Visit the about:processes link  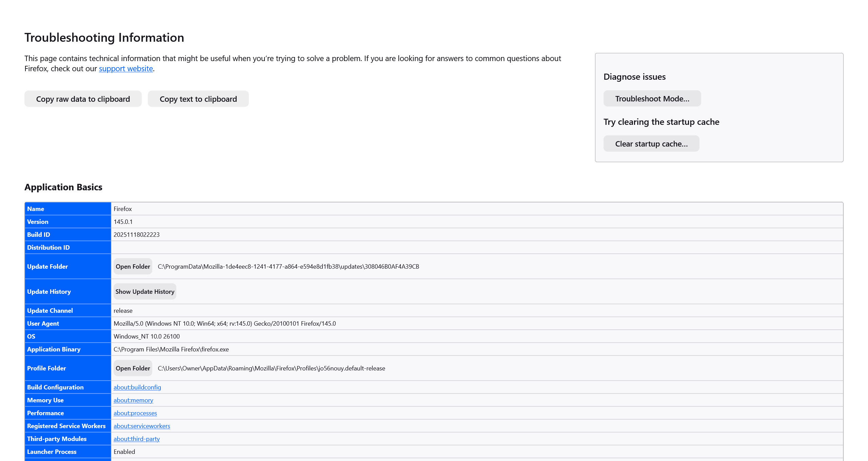[135, 413]
